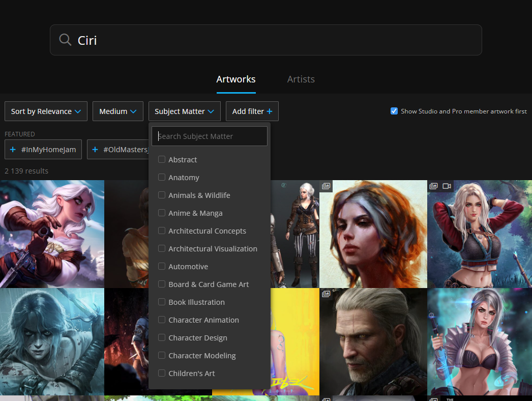Click the plus icon on #InMyHomeJam tag

[x=13, y=150]
